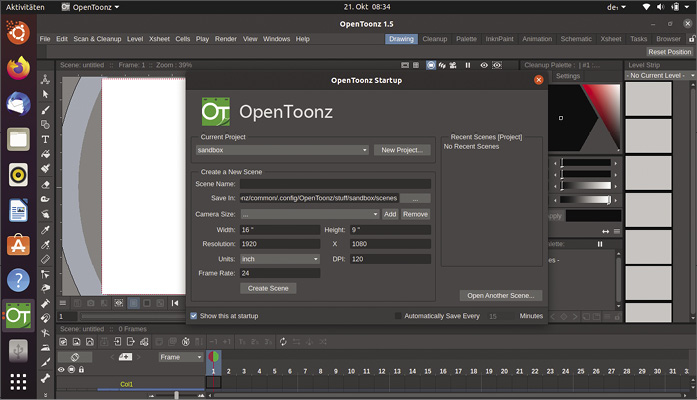The width and height of the screenshot is (697, 400).
Task: Open the Current Project sandbox dropdown
Action: tap(282, 150)
